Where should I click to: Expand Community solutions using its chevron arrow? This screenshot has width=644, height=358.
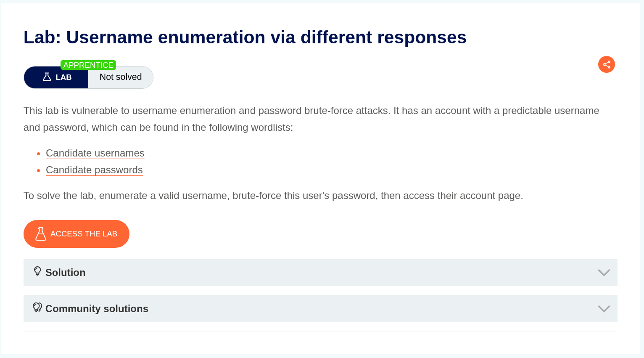(604, 309)
